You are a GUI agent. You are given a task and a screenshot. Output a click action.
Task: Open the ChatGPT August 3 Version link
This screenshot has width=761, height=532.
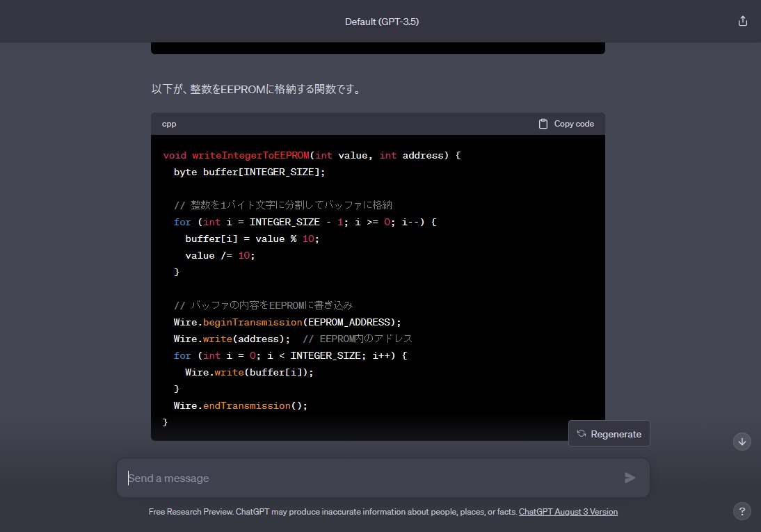(568, 512)
